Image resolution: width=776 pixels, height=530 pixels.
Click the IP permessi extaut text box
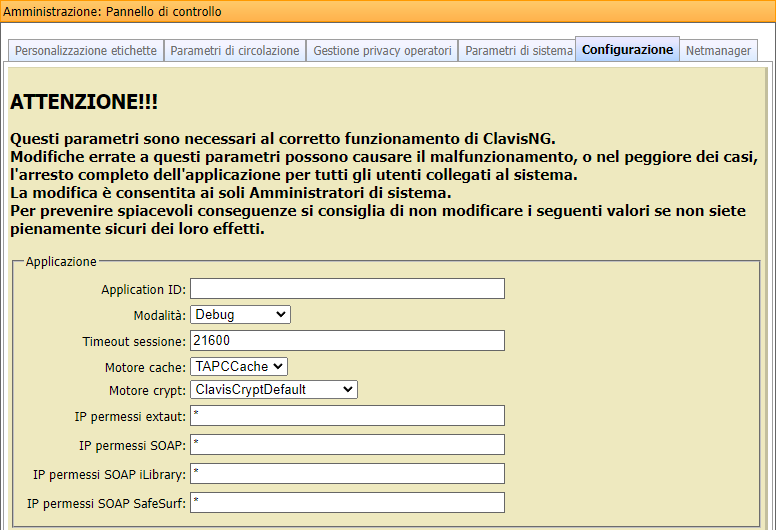[x=347, y=415]
